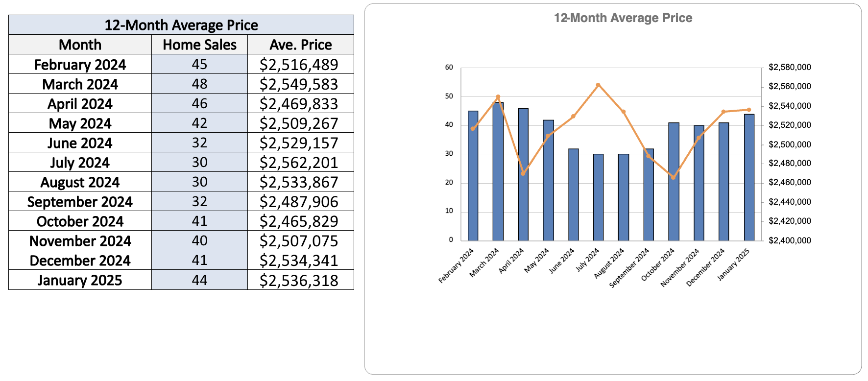Click the table title "12-Month Average Price"

click(x=181, y=25)
